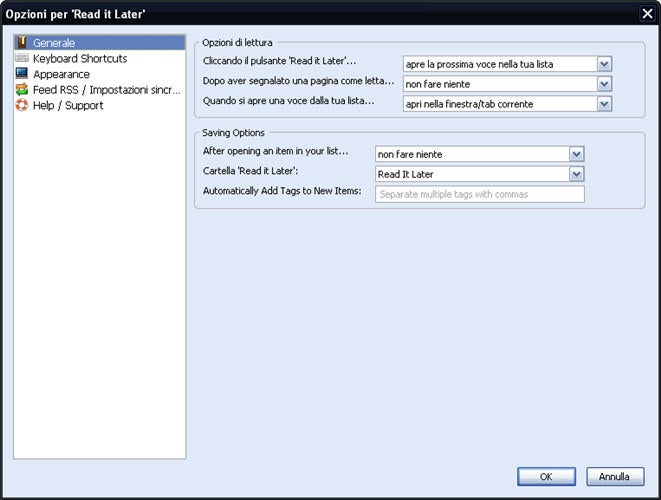Screen dimensions: 661x500
Task: Click the reading options 'non fare niente' combo box
Action: point(507,84)
